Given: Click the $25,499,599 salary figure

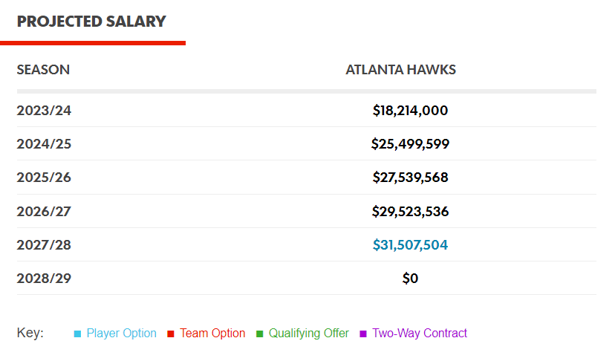Looking at the screenshot, I should click(410, 144).
